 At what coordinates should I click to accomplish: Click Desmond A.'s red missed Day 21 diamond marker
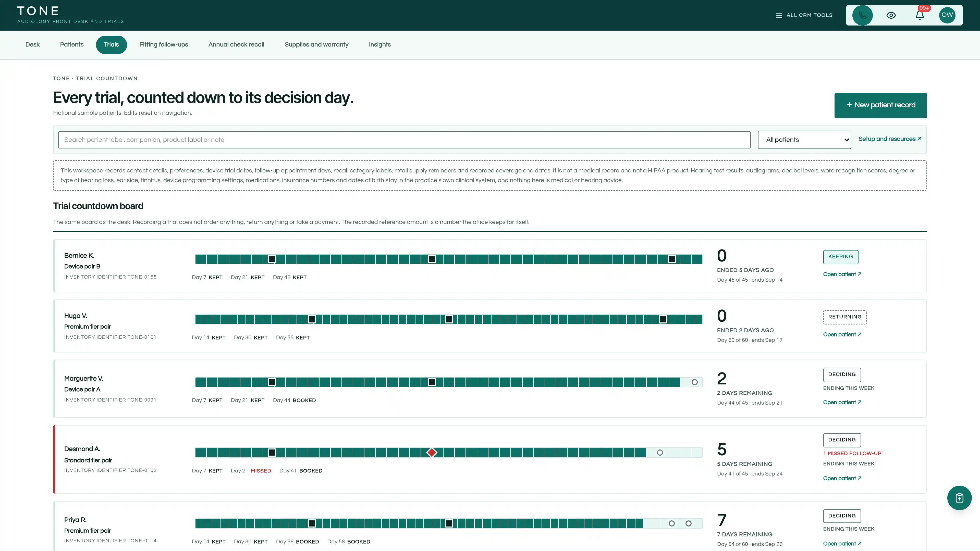(x=431, y=453)
